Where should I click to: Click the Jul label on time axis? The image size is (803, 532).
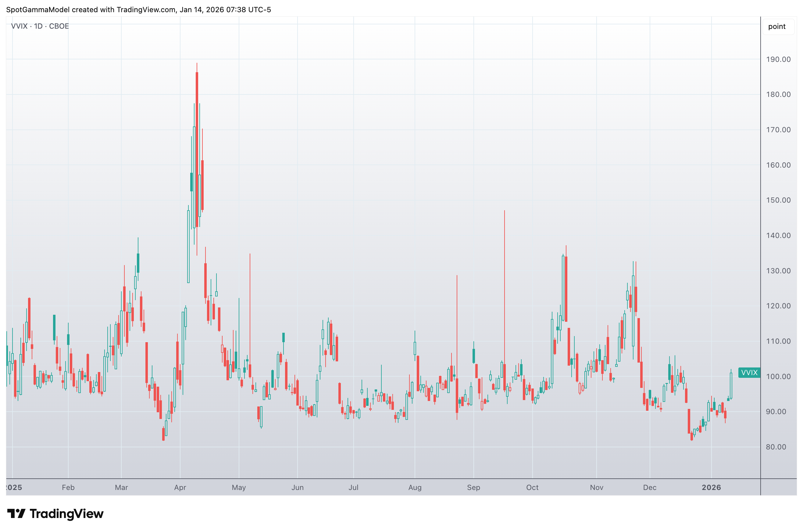coord(353,487)
